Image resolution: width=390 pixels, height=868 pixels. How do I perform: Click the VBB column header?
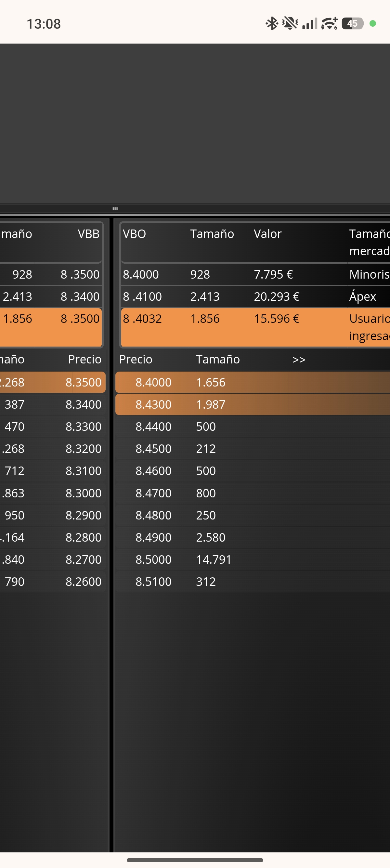pos(89,234)
